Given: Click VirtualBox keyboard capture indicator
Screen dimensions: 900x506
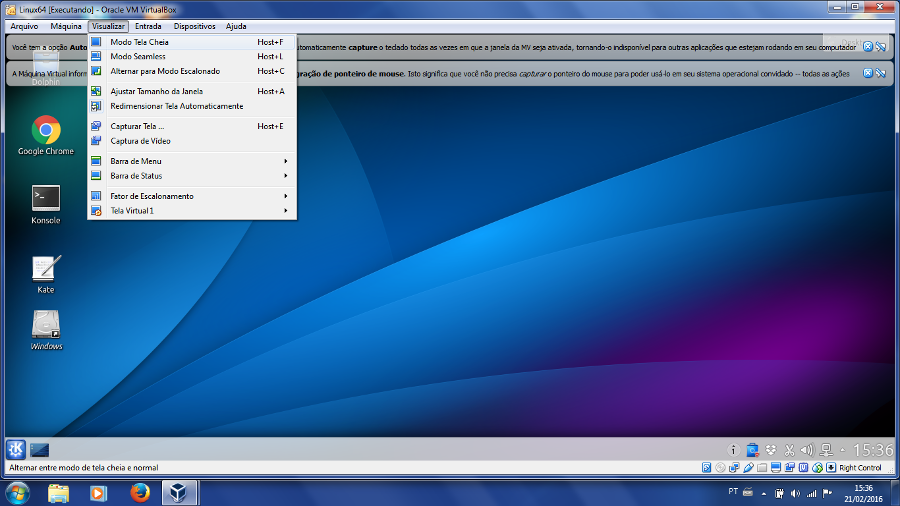Looking at the screenshot, I should 831,468.
